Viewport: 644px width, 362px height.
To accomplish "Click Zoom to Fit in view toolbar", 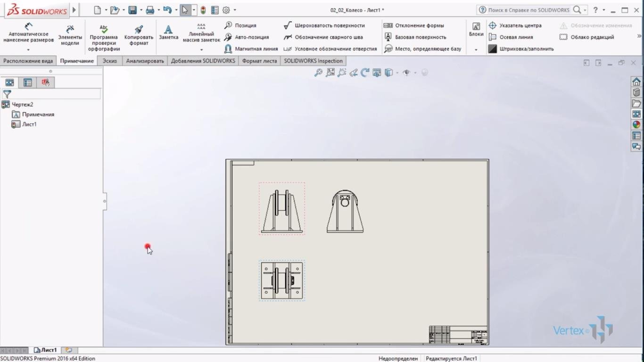I will click(319, 73).
